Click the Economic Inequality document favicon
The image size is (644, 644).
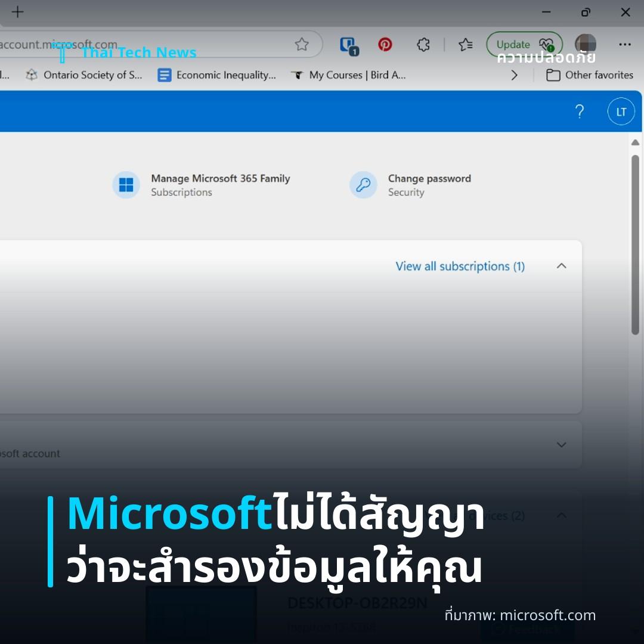(165, 75)
